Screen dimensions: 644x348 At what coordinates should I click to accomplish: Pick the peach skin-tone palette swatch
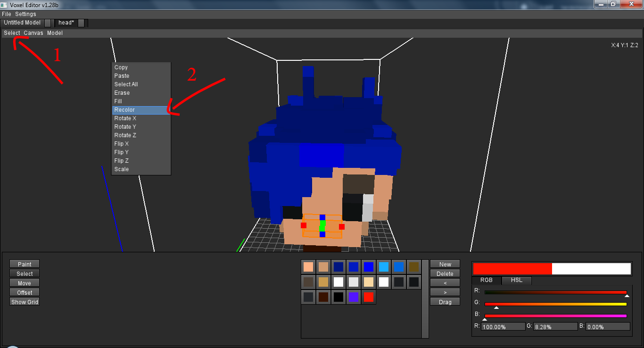[x=308, y=267]
